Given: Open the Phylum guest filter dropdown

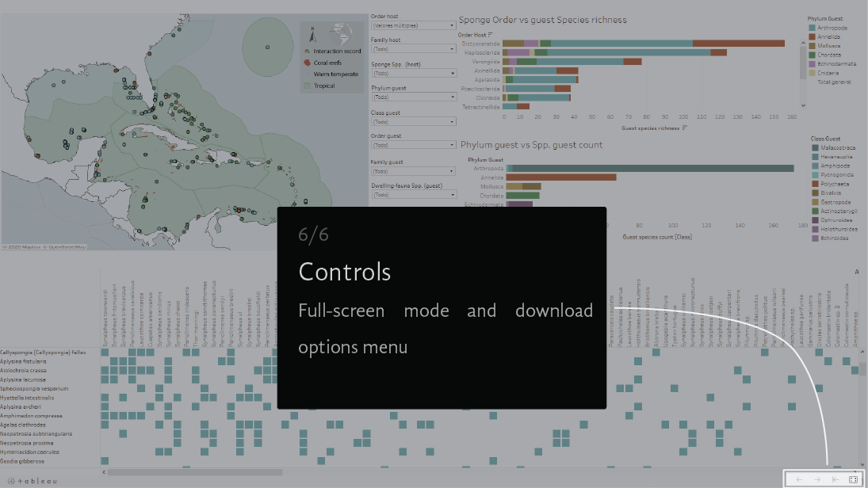Looking at the screenshot, I should click(x=413, y=97).
